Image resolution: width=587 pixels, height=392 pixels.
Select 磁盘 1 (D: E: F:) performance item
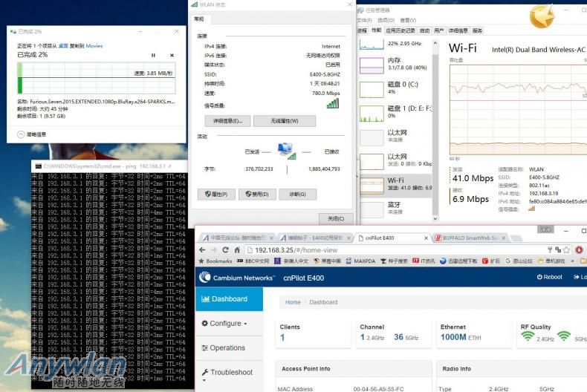pyautogui.click(x=395, y=113)
